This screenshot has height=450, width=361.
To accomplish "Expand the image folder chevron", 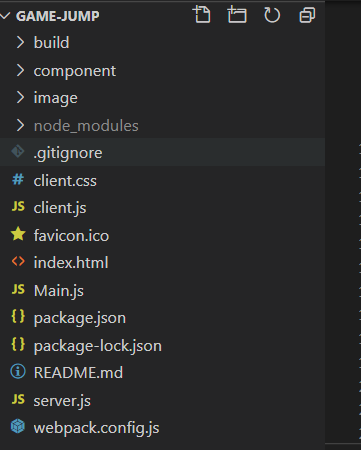I will pyautogui.click(x=20, y=98).
